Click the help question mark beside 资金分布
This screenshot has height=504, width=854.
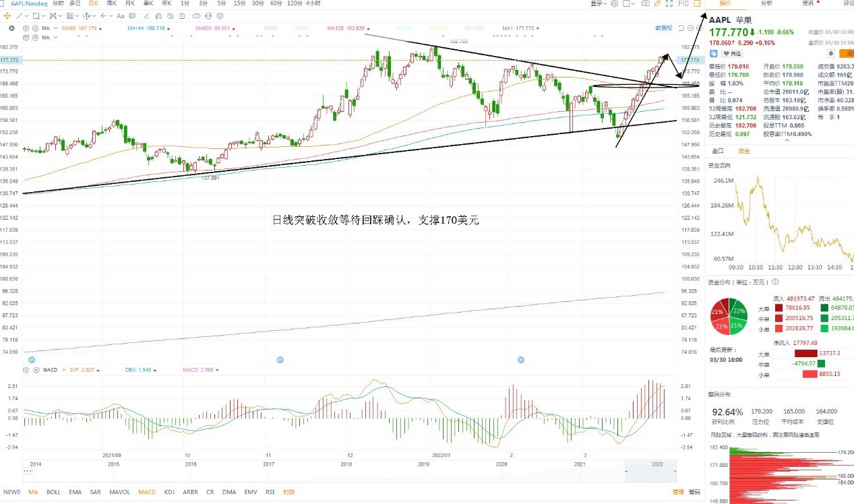click(775, 282)
